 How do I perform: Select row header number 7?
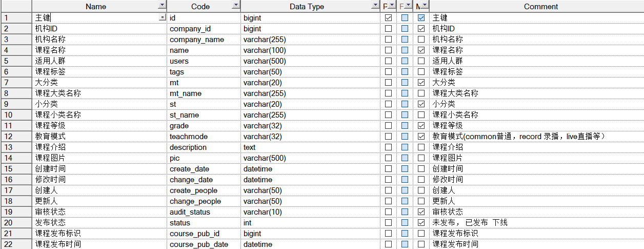click(x=16, y=83)
